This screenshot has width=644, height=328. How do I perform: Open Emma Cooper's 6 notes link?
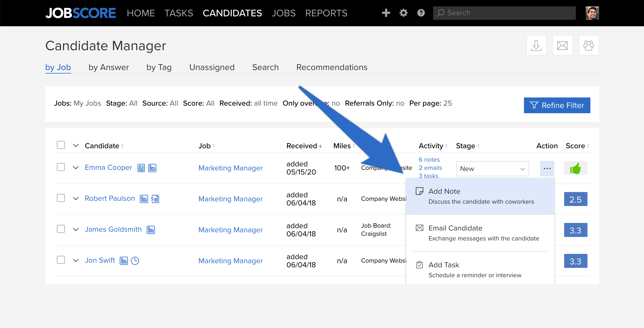click(x=429, y=160)
